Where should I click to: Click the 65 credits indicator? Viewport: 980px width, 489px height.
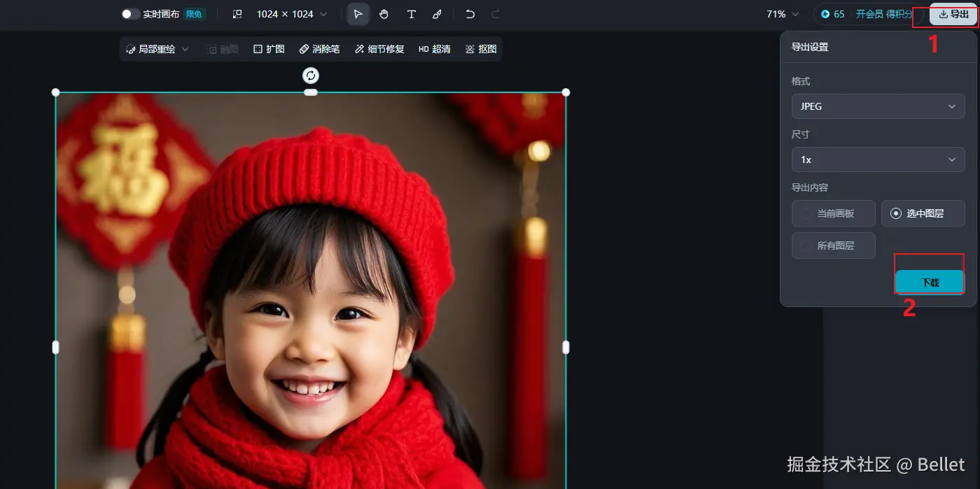point(832,14)
